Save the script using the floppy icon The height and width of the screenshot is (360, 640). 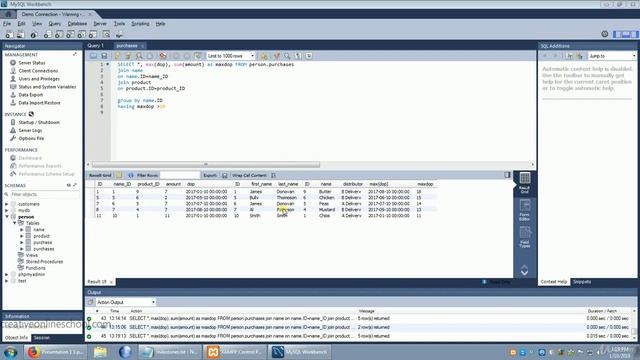(104, 56)
